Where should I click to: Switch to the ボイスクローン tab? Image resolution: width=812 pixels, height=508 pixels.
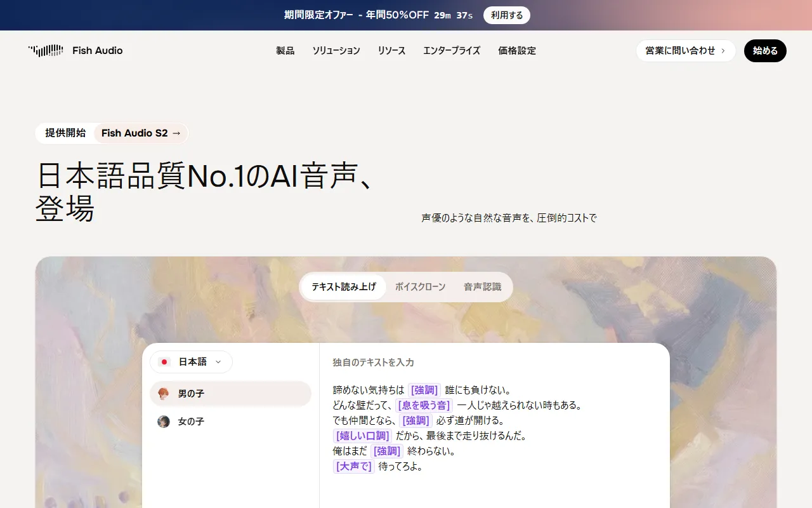(x=420, y=287)
